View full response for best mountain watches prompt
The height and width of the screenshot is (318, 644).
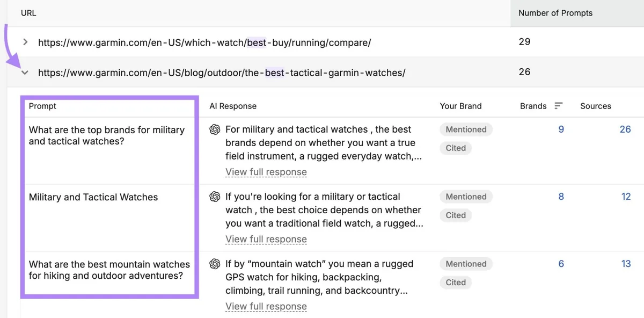(266, 306)
